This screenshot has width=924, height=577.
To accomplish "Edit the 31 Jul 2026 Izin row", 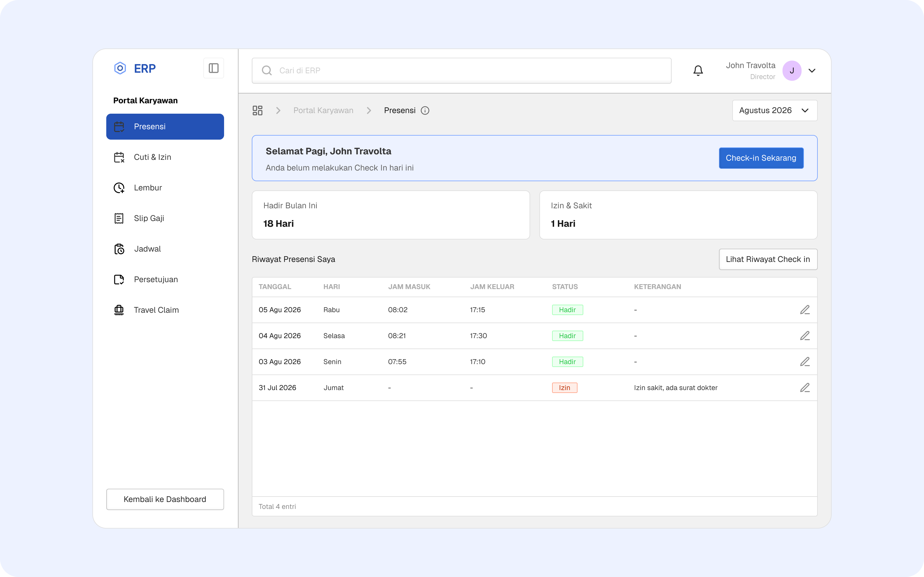I will [805, 388].
